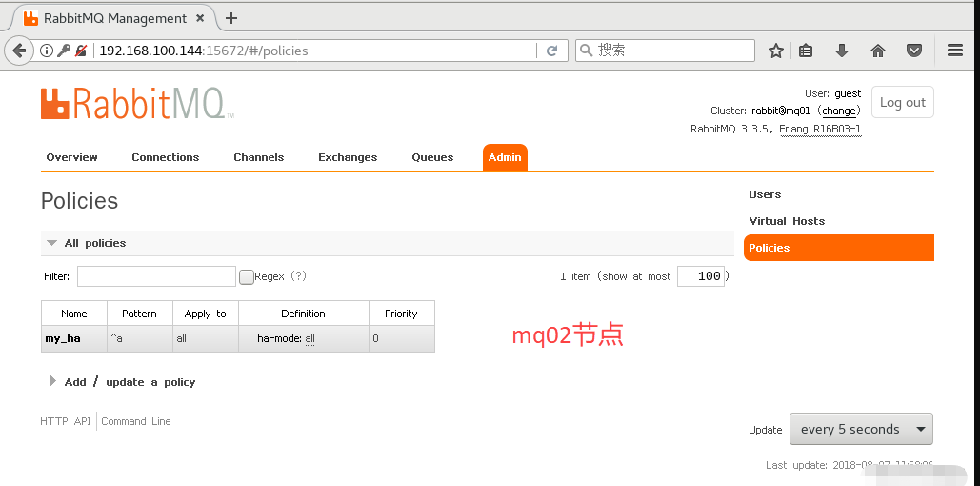Click the search magnifier icon
The width and height of the screenshot is (980, 486).
(587, 51)
